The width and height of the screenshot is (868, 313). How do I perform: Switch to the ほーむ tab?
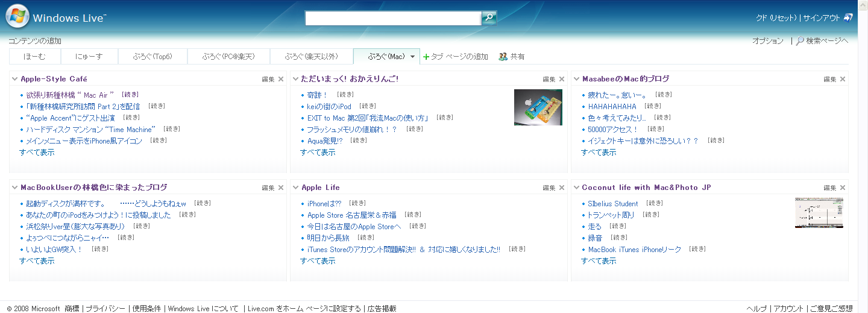point(35,57)
